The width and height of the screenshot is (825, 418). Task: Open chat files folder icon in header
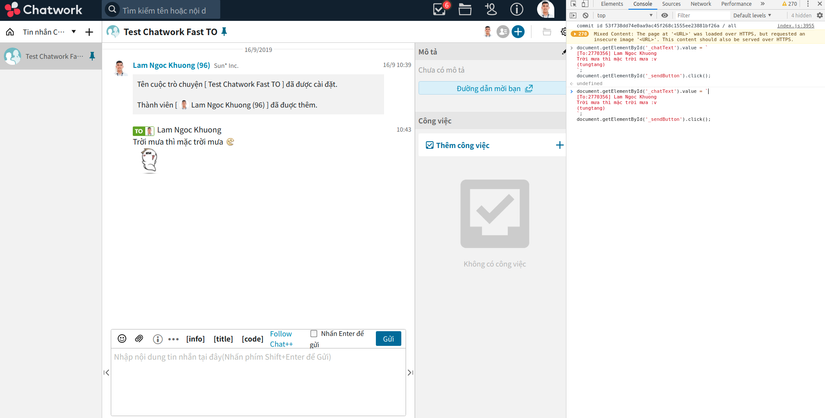click(x=547, y=32)
